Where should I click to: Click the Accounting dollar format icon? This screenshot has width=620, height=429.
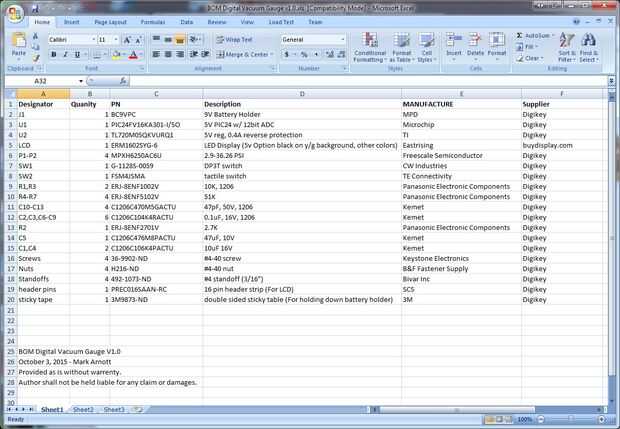[x=286, y=55]
